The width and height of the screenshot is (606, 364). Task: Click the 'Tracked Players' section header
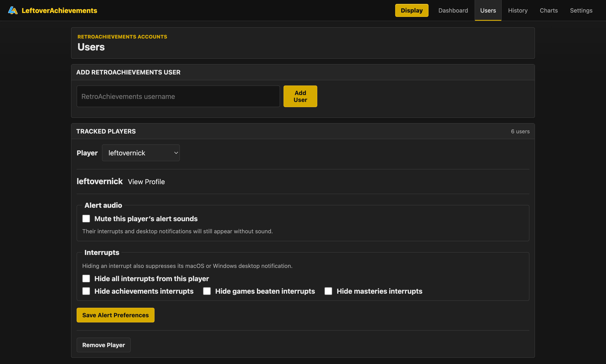pyautogui.click(x=106, y=132)
